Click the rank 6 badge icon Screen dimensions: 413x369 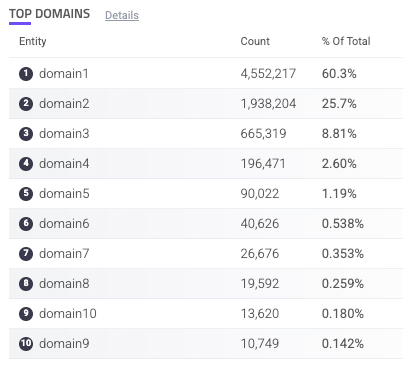[26, 224]
